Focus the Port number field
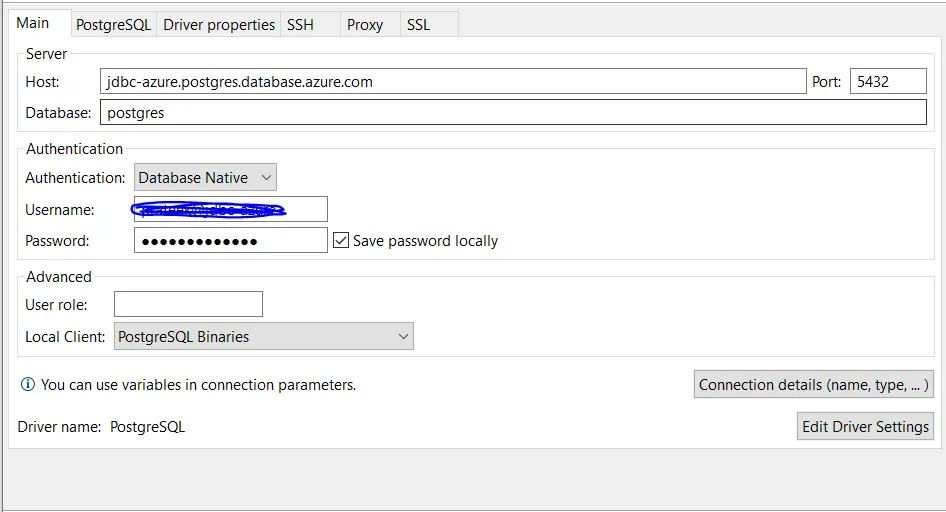This screenshot has width=946, height=512. (888, 82)
